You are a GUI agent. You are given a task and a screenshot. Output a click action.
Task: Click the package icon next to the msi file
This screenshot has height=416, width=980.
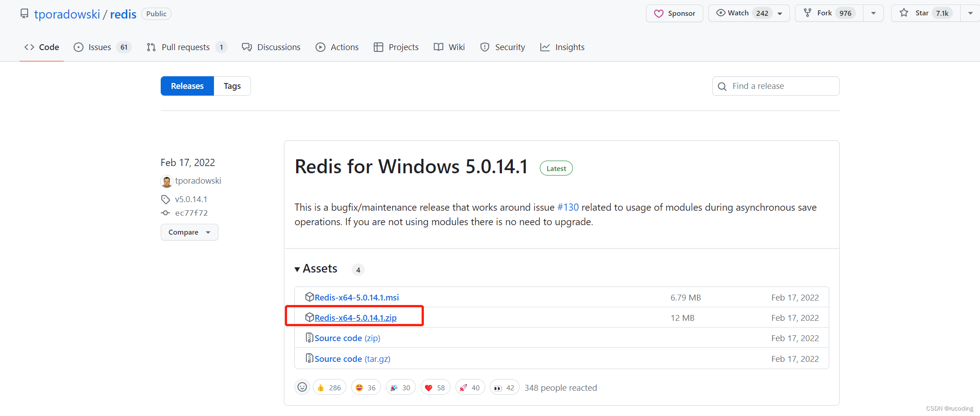(309, 297)
